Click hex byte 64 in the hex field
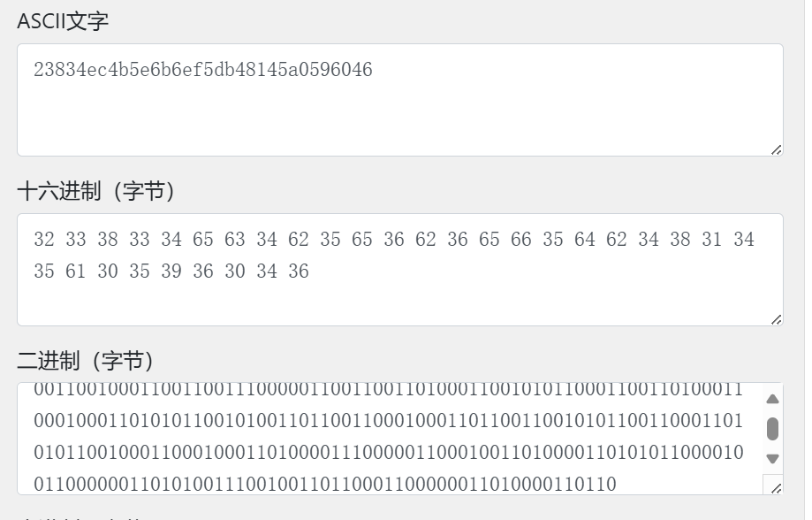 [x=585, y=240]
